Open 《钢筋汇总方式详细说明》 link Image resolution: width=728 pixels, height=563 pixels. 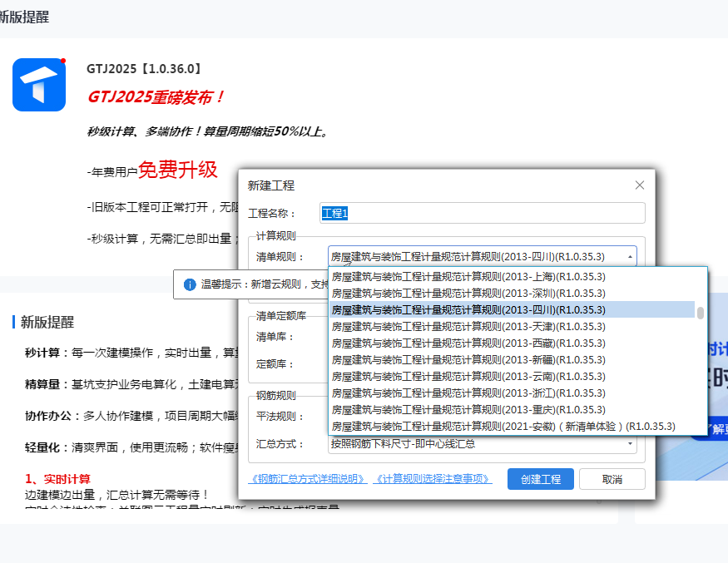(x=308, y=479)
